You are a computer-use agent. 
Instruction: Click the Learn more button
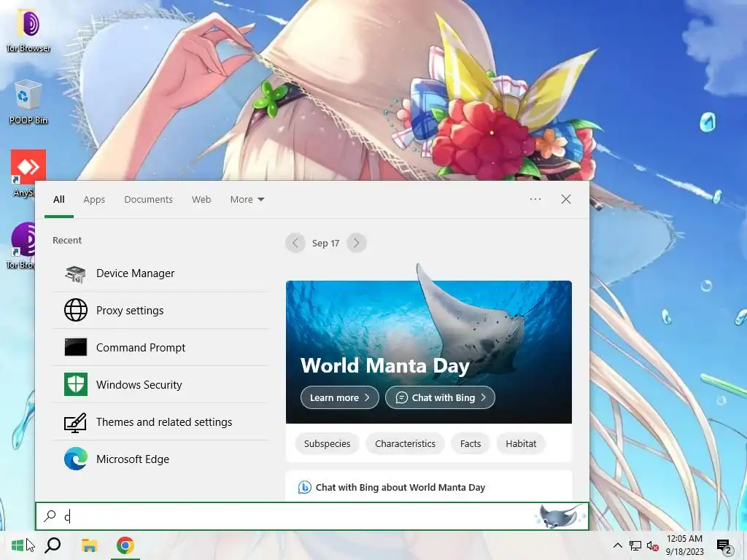pyautogui.click(x=340, y=397)
